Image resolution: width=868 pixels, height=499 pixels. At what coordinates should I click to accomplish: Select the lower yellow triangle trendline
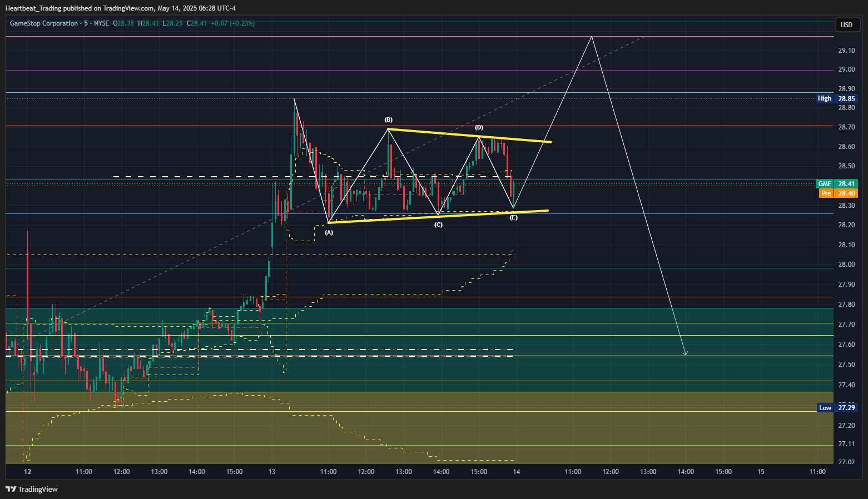click(438, 217)
